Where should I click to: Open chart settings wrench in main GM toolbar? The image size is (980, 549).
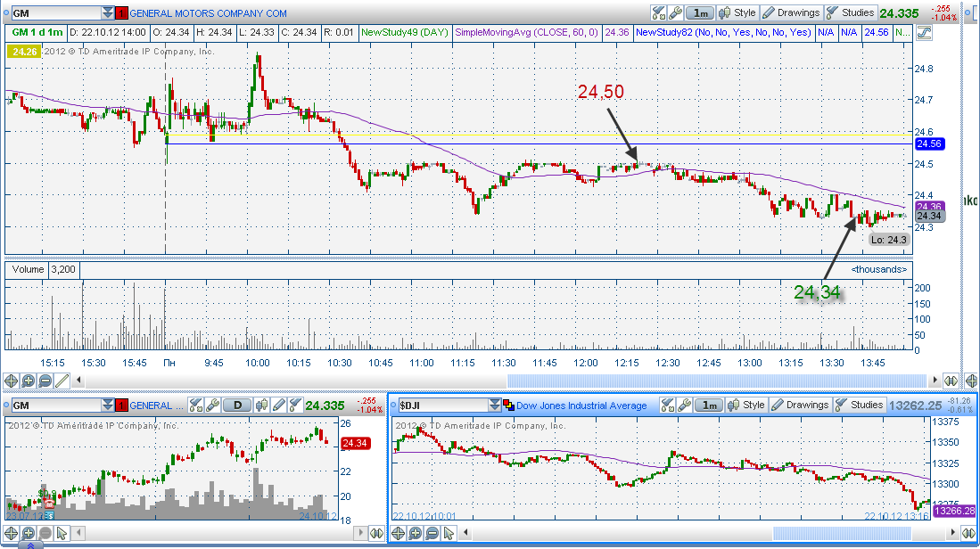point(675,12)
